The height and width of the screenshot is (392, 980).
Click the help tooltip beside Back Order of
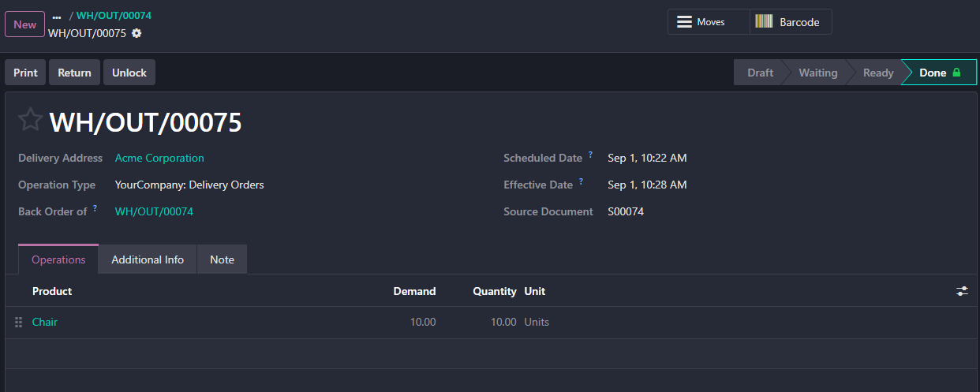point(95,208)
